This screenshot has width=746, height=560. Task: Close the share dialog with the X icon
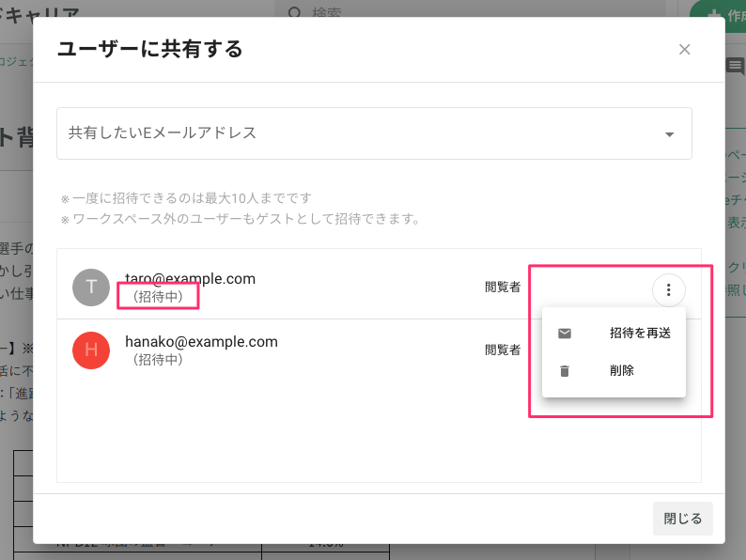(x=684, y=50)
